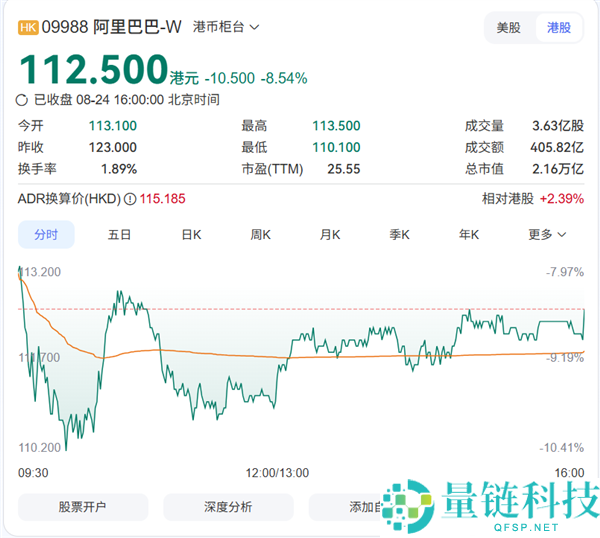Image resolution: width=600 pixels, height=538 pixels.
Task: Switch to 港股 HK stock toggle
Action: click(559, 28)
